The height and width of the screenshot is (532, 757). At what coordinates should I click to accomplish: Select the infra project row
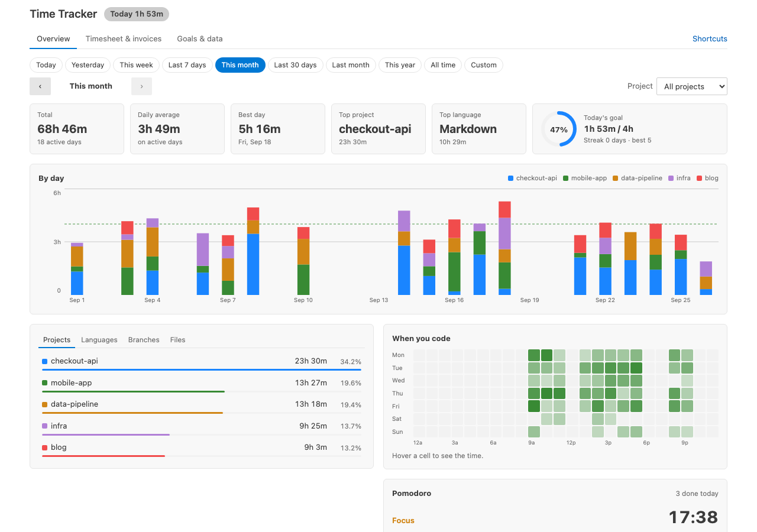coord(202,427)
